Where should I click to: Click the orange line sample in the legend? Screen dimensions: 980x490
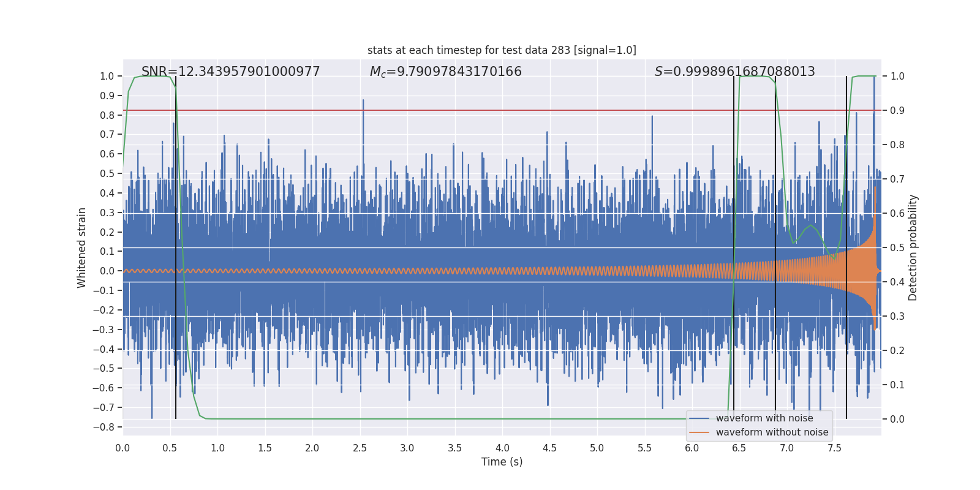[x=699, y=432]
